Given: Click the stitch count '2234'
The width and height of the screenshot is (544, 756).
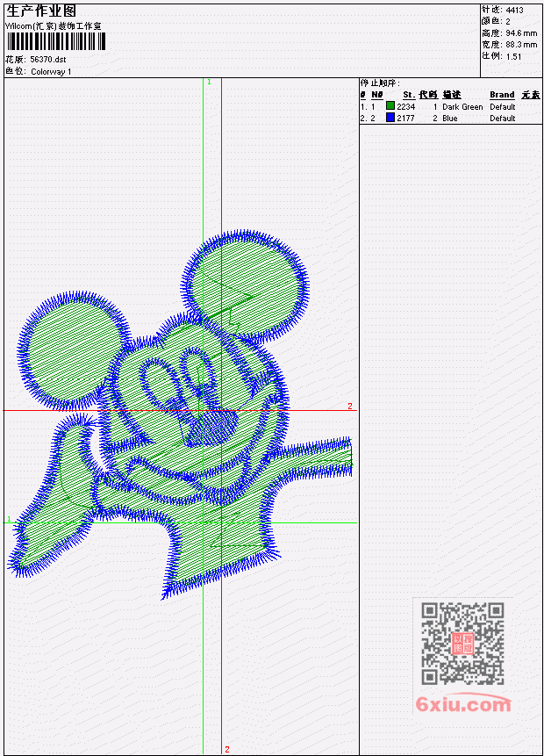Looking at the screenshot, I should (405, 106).
